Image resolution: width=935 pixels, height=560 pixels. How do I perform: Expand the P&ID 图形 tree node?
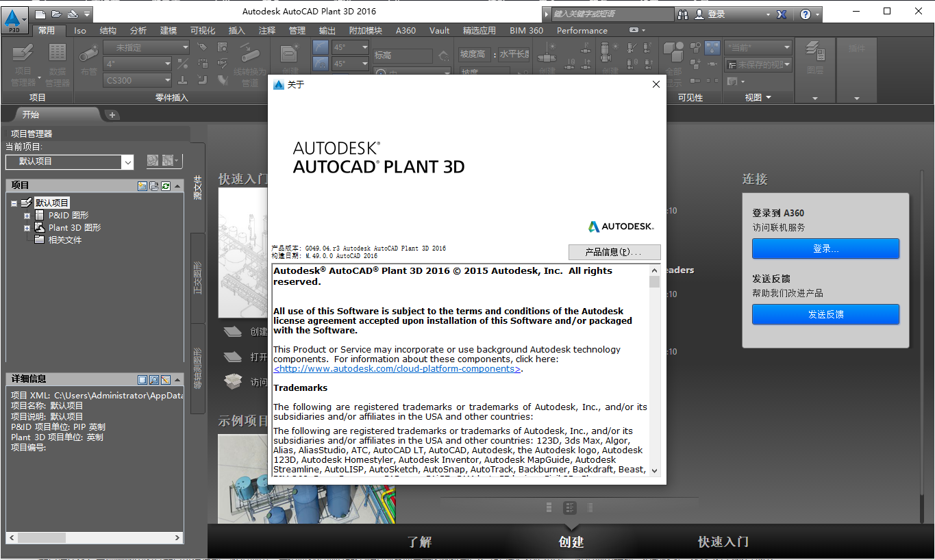(26, 215)
